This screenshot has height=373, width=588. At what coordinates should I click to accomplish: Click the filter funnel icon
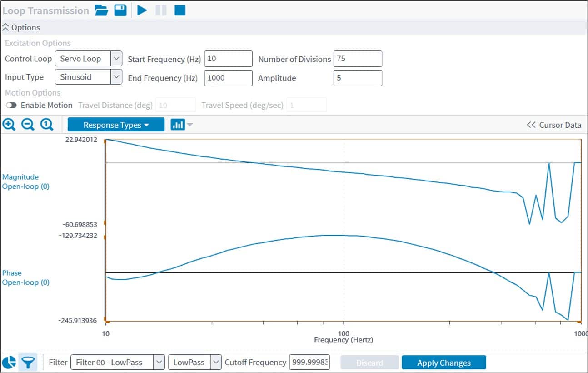(28, 363)
